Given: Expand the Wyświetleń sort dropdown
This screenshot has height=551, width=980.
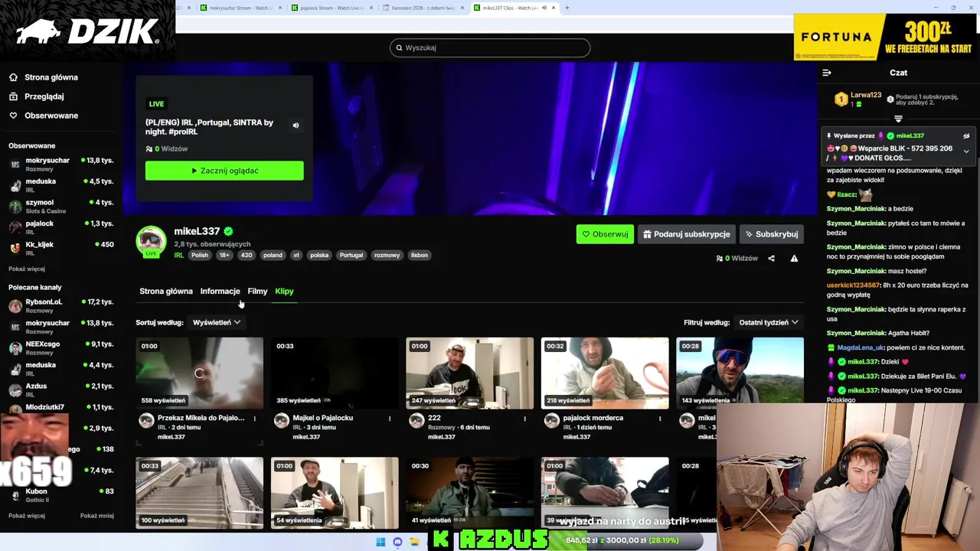Looking at the screenshot, I should coord(217,322).
